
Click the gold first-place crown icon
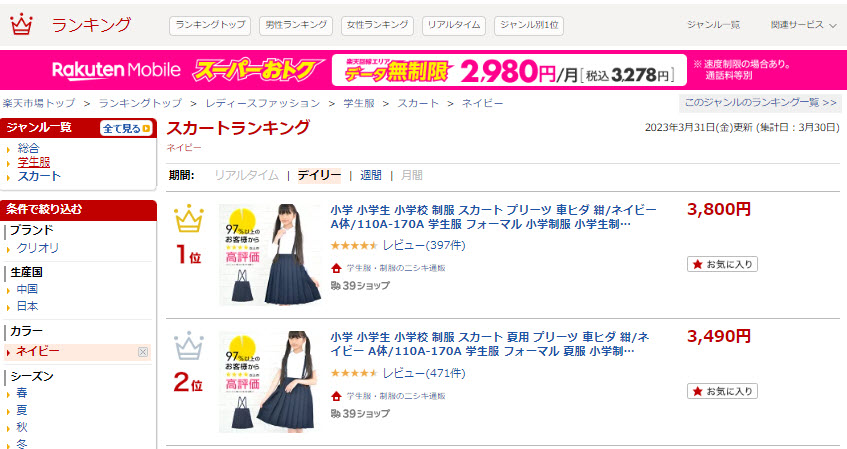coord(189,219)
